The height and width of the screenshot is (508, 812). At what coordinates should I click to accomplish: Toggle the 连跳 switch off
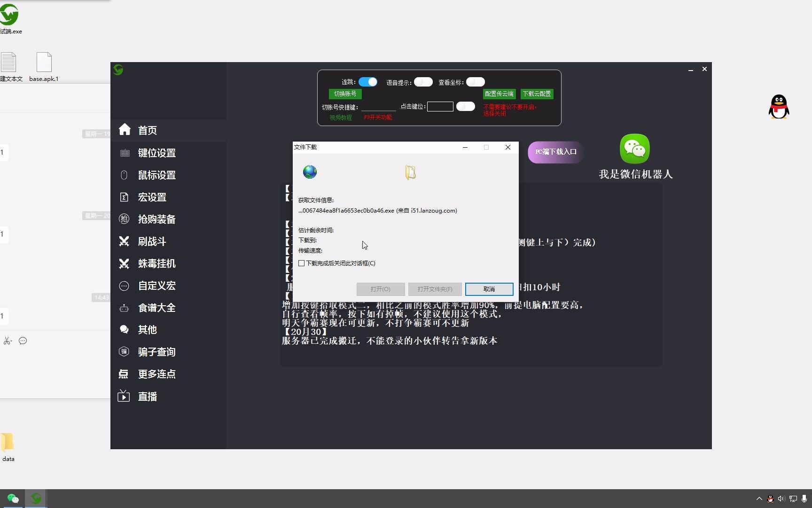[x=368, y=82]
